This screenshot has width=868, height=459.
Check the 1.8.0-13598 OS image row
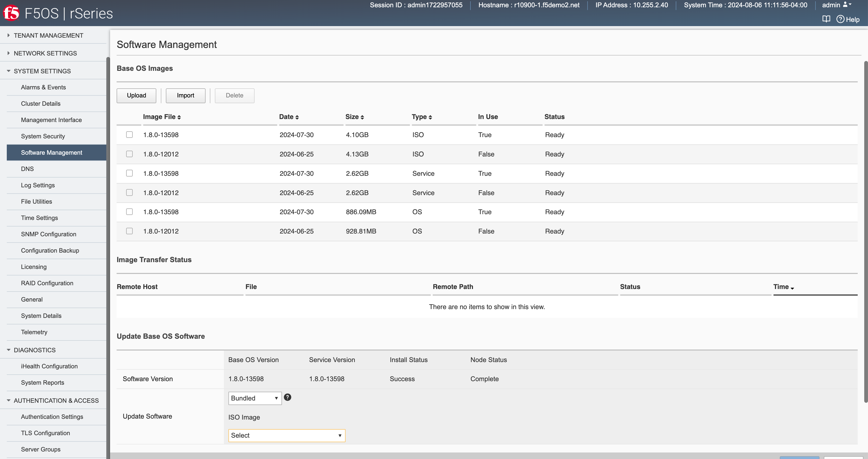pos(129,212)
